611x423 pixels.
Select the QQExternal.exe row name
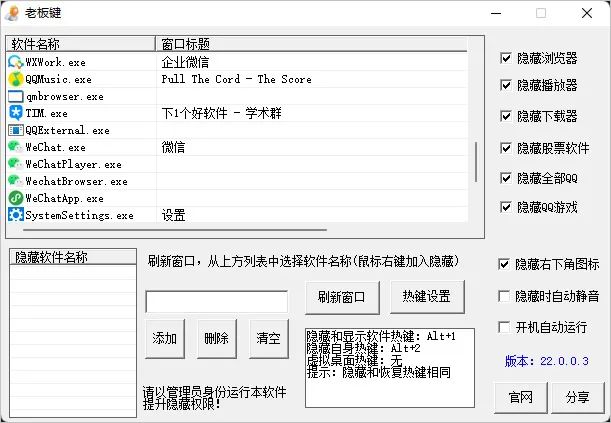67,130
